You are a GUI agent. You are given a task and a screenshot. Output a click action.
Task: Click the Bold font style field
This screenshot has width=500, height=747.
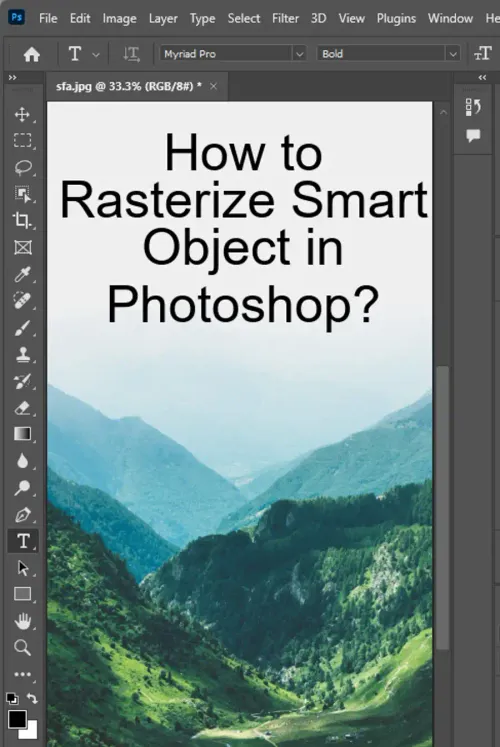click(381, 54)
